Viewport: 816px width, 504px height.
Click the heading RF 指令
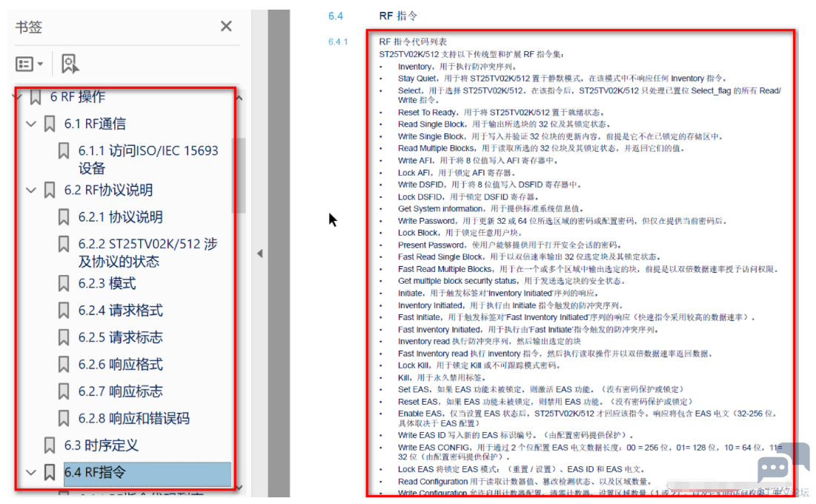point(398,16)
